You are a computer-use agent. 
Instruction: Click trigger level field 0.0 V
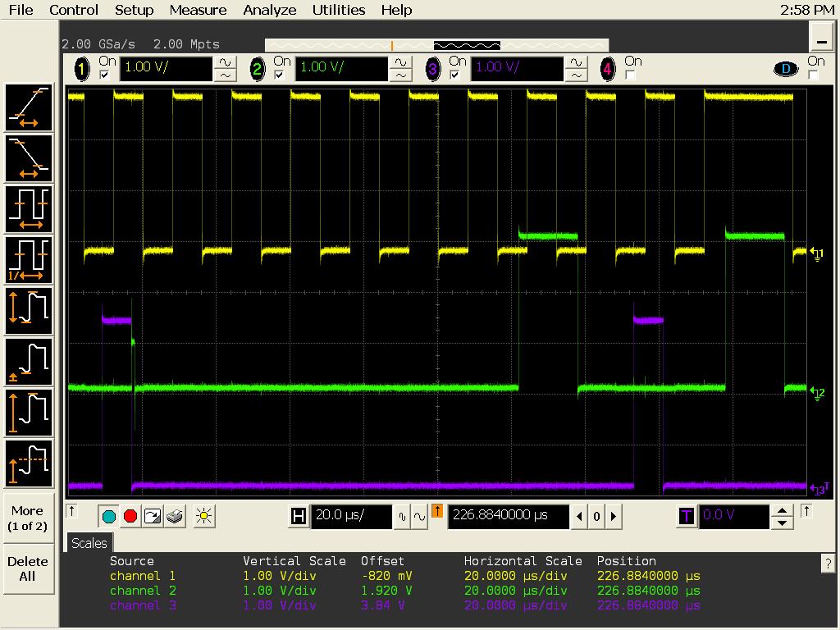(734, 517)
